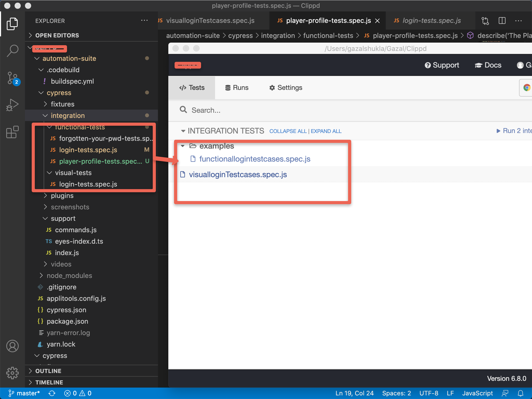
Task: Open functionallogintestcases.spec.js in Cypress
Action: tap(255, 159)
